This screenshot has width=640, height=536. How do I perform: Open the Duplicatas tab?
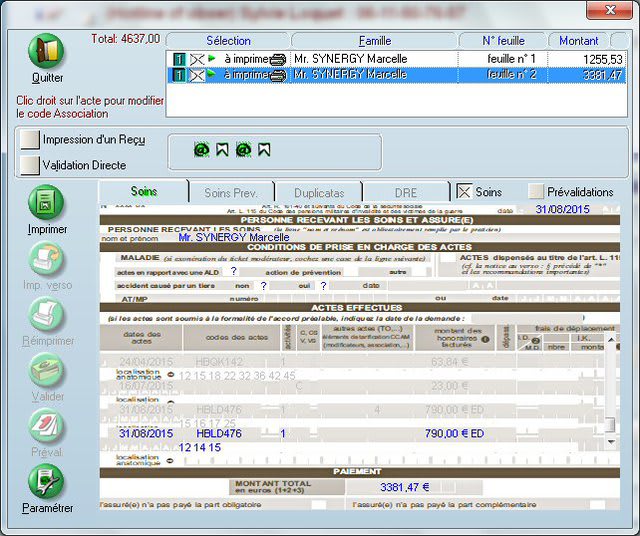[319, 192]
